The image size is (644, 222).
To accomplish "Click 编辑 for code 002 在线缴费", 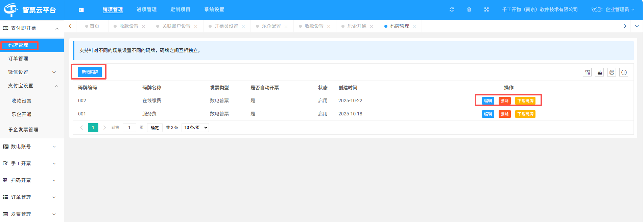I will 488,101.
